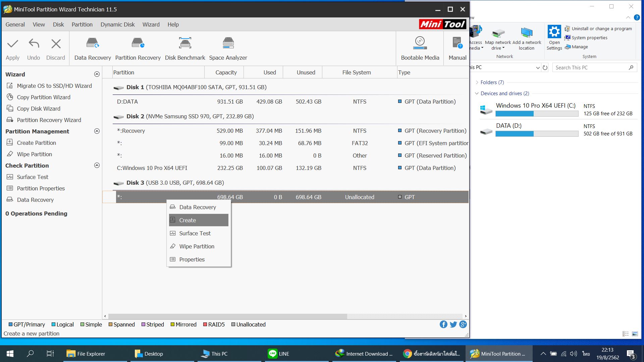Viewport: 644px width, 362px height.
Task: Click the Bootable Media icon
Action: pyautogui.click(x=420, y=43)
